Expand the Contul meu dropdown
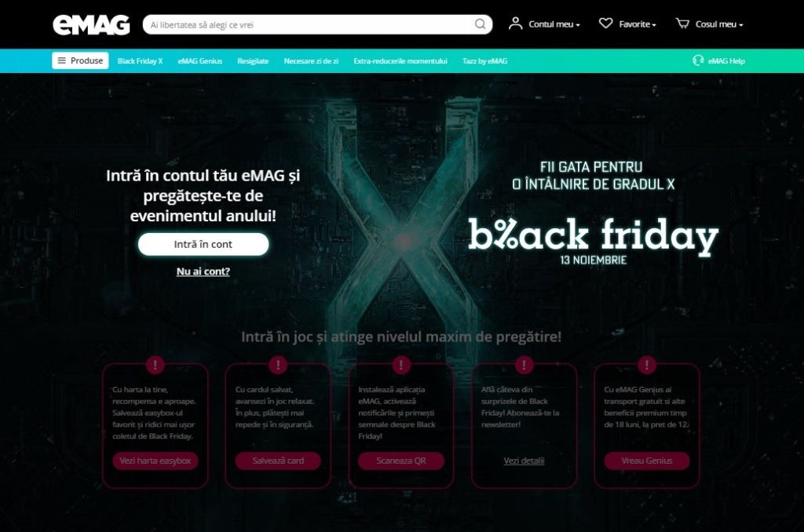 554,24
